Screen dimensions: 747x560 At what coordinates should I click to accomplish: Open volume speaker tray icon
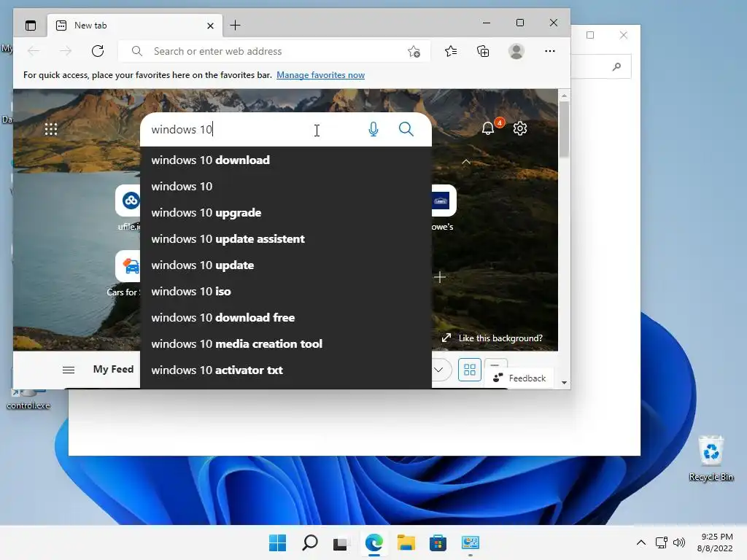[679, 542]
